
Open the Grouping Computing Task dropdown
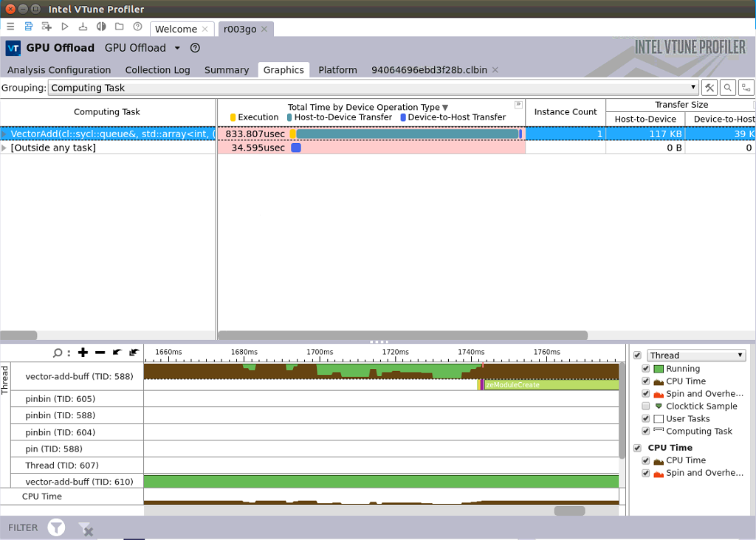(x=373, y=88)
